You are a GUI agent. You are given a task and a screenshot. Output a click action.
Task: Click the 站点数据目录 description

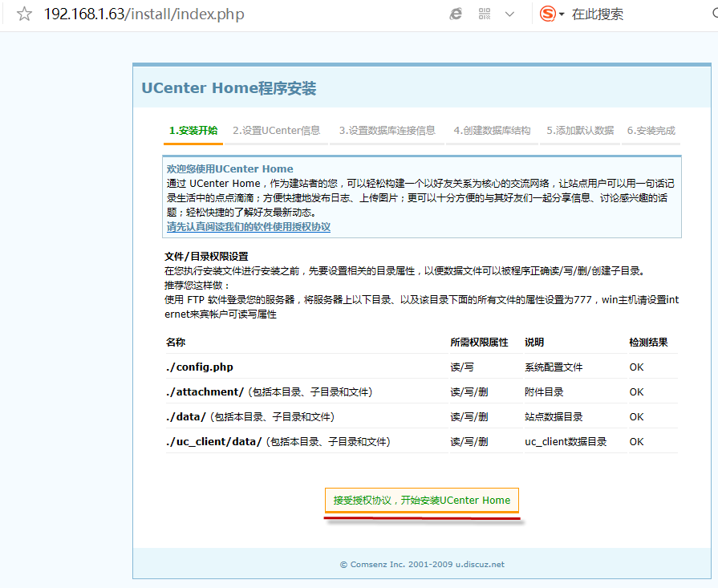click(554, 416)
